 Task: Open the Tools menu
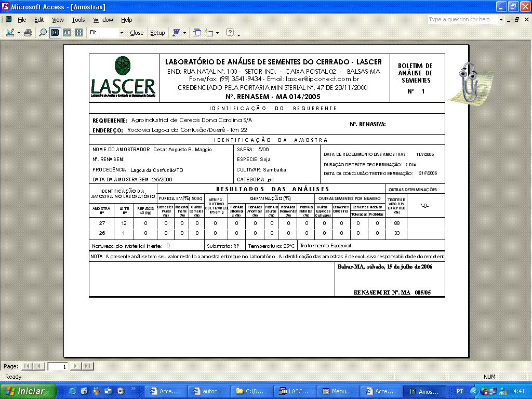point(78,20)
